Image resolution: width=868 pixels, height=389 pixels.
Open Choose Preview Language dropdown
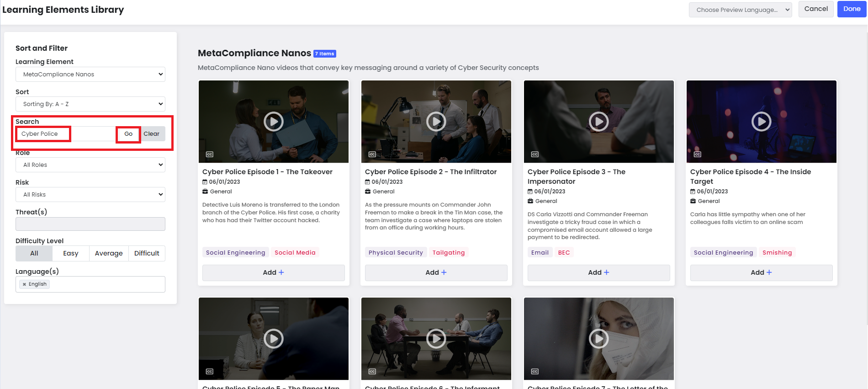click(x=740, y=10)
